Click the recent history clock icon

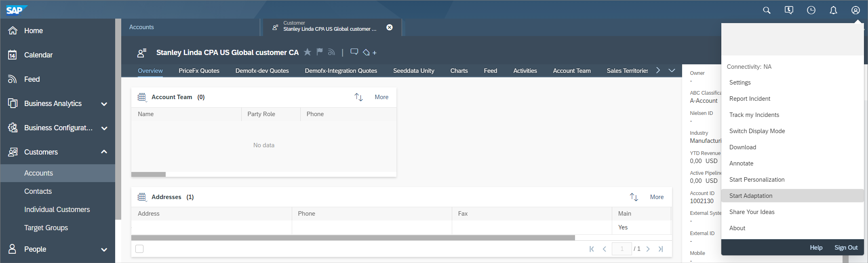tap(811, 11)
